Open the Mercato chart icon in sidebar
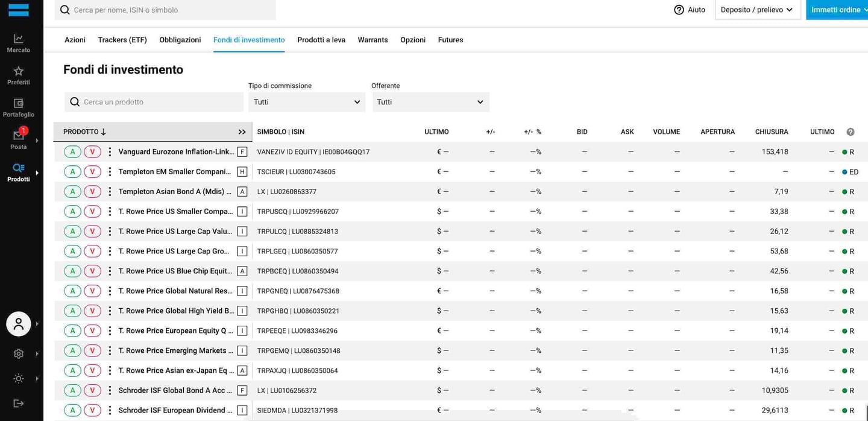 [19, 39]
